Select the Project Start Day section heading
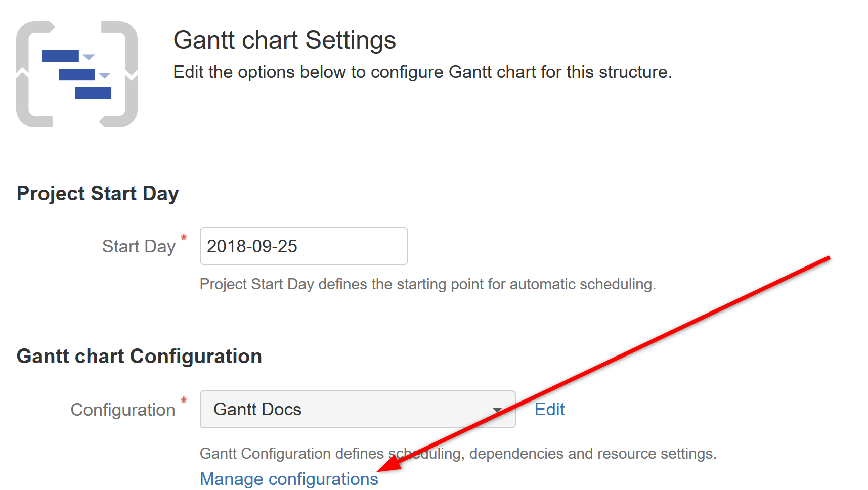868x490 pixels. coord(98,193)
